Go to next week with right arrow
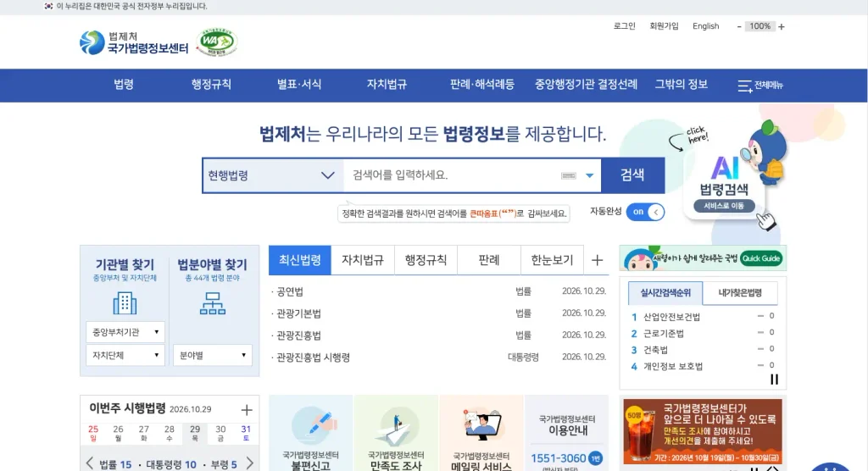The image size is (868, 471). [250, 463]
